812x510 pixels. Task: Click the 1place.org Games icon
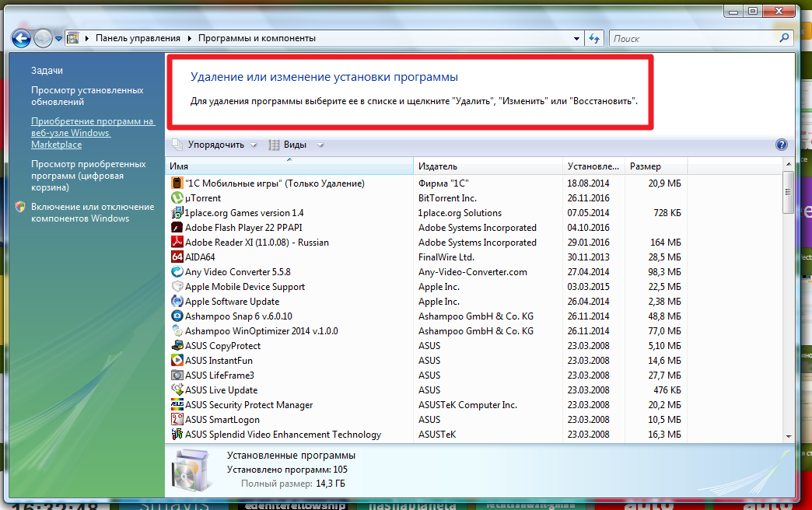tap(177, 212)
